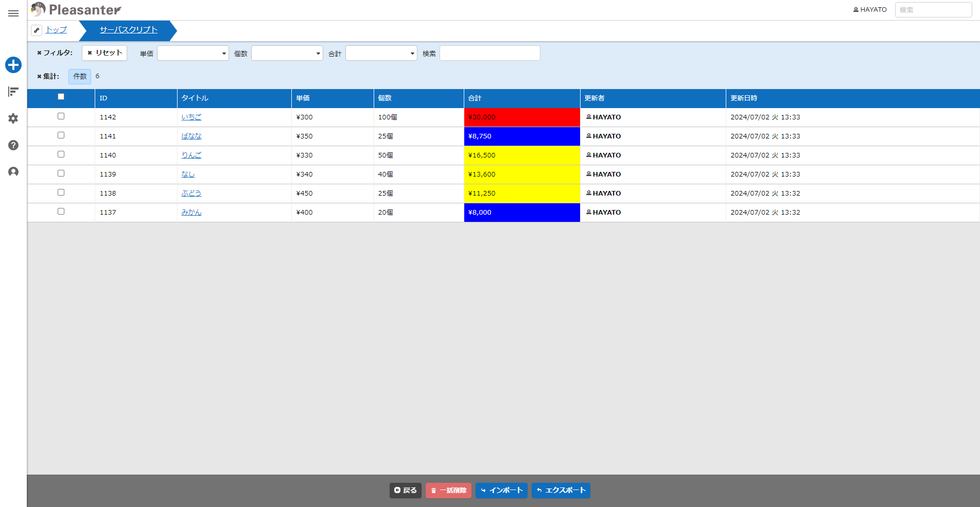The image size is (980, 507).
Task: Click the 一括削除 button
Action: pyautogui.click(x=448, y=491)
